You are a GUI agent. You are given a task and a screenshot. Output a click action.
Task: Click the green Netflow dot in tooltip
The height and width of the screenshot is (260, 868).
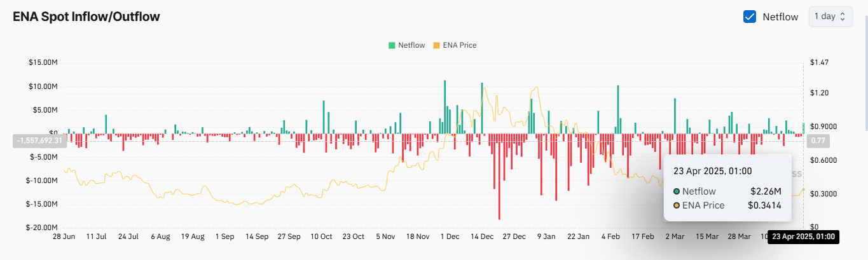pos(677,191)
